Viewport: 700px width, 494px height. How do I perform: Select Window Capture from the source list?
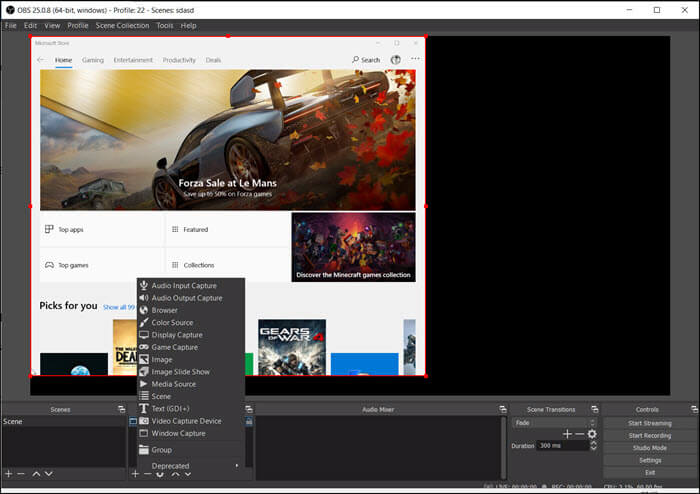pyautogui.click(x=178, y=433)
